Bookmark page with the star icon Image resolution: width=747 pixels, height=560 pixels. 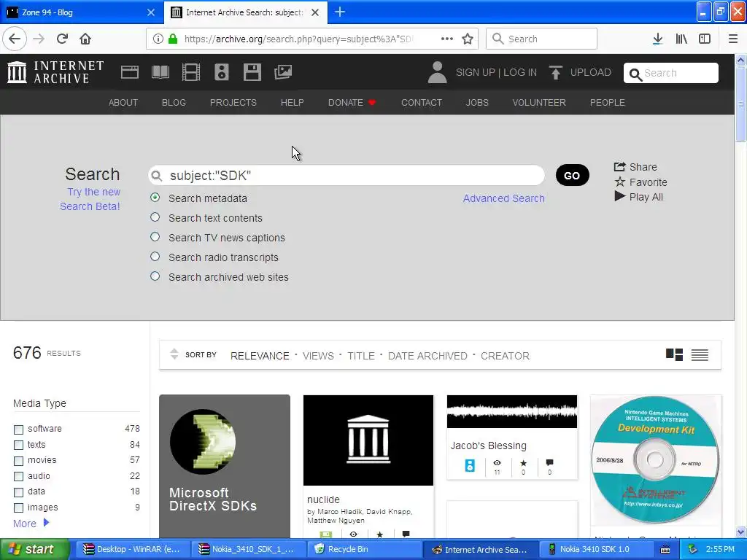(x=468, y=39)
